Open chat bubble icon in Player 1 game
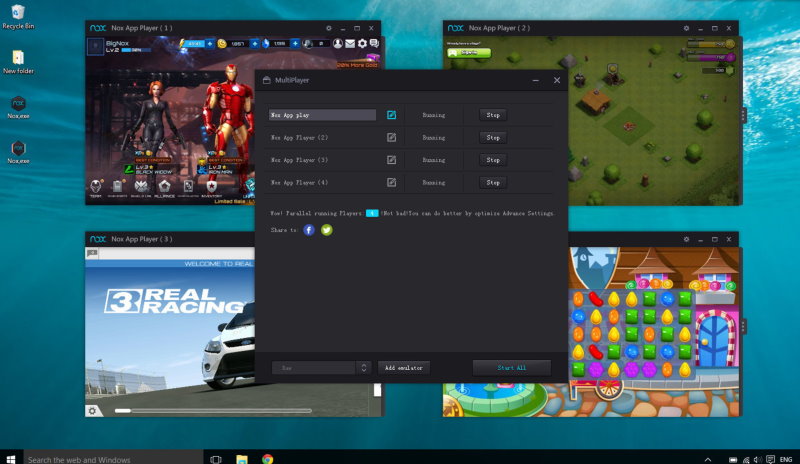The height and width of the screenshot is (464, 800). 374,43
